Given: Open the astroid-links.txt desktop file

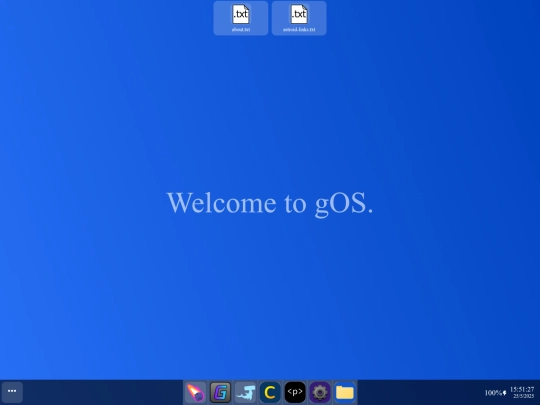Looking at the screenshot, I should (299, 18).
